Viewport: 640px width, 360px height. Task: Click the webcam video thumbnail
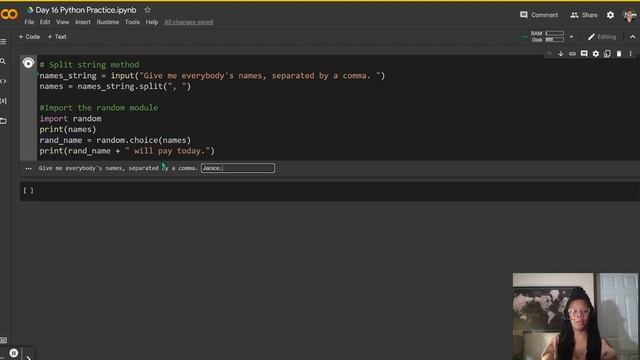(575, 316)
